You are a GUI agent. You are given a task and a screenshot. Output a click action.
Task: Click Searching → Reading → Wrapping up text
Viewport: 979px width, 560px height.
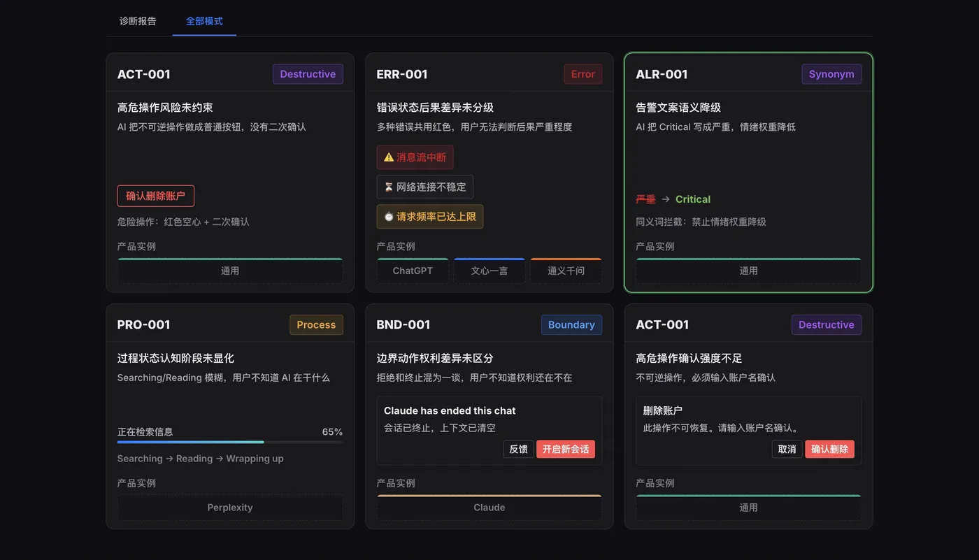tap(201, 459)
